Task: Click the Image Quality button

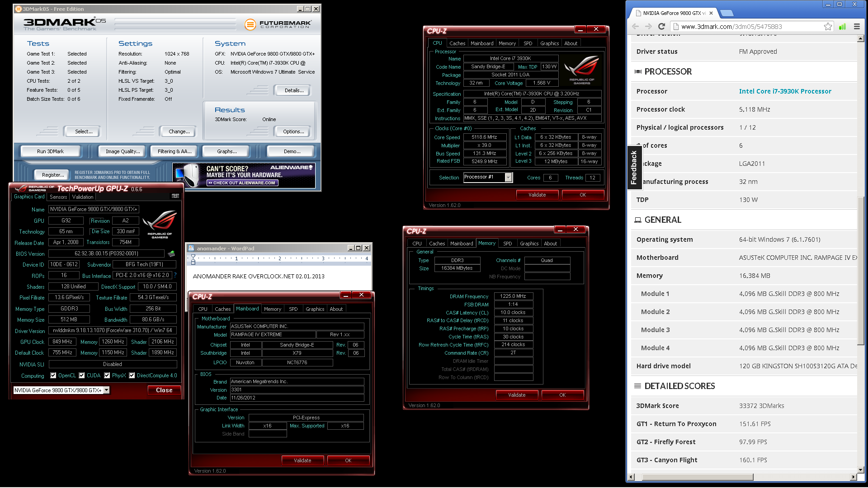Action: pyautogui.click(x=123, y=151)
